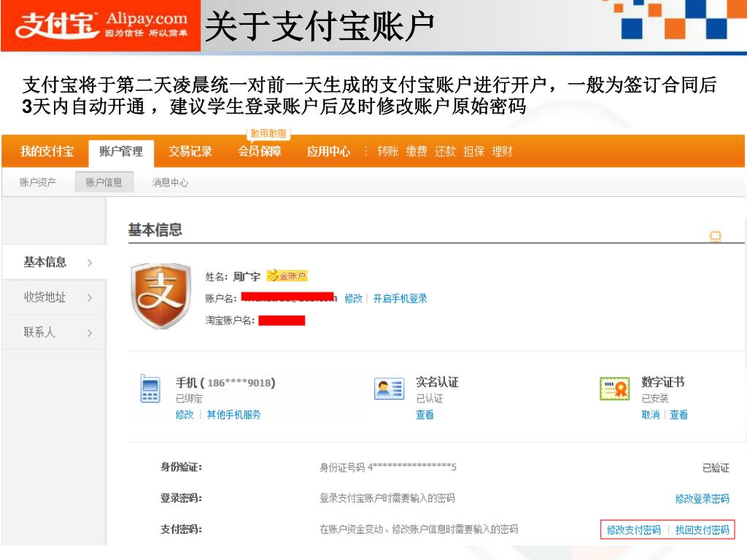The height and width of the screenshot is (560, 747).
Task: Click the 已认证 status text
Action: [429, 398]
